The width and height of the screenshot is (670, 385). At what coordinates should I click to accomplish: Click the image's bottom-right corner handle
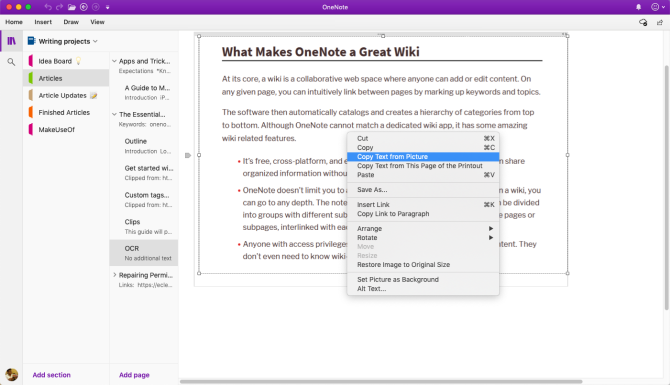pyautogui.click(x=567, y=273)
